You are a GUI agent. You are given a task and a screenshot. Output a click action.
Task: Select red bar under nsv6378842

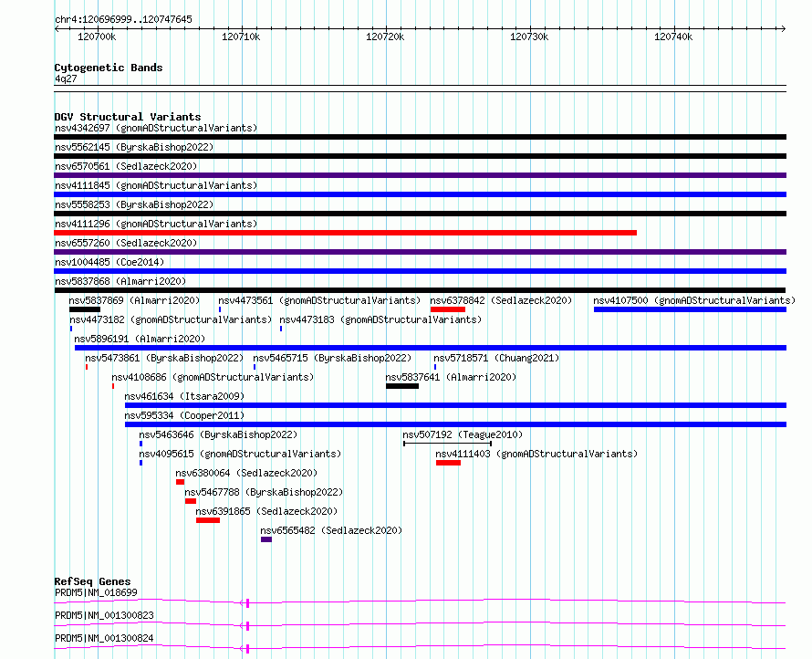click(447, 309)
